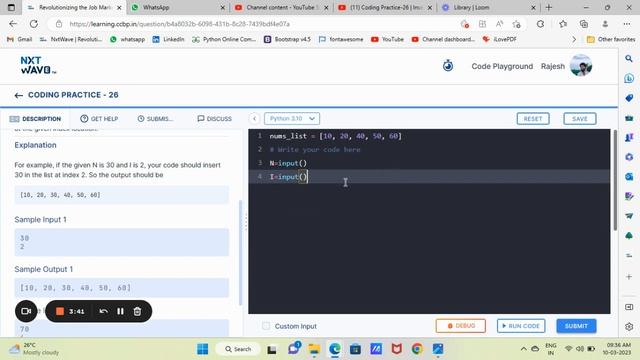
Task: Open the browser tab actions icon
Action: 11,7
